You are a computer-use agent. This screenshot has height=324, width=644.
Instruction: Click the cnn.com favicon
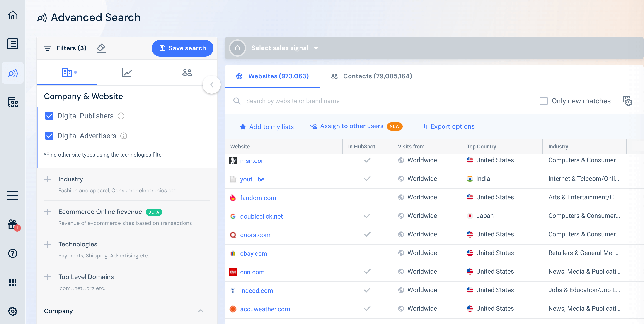(x=233, y=272)
